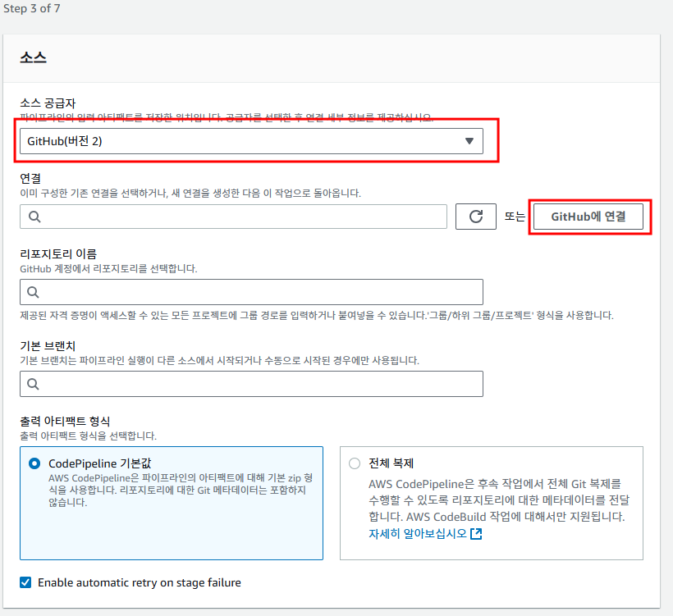Click the 소스 section heading
The image size is (673, 616).
pos(33,57)
